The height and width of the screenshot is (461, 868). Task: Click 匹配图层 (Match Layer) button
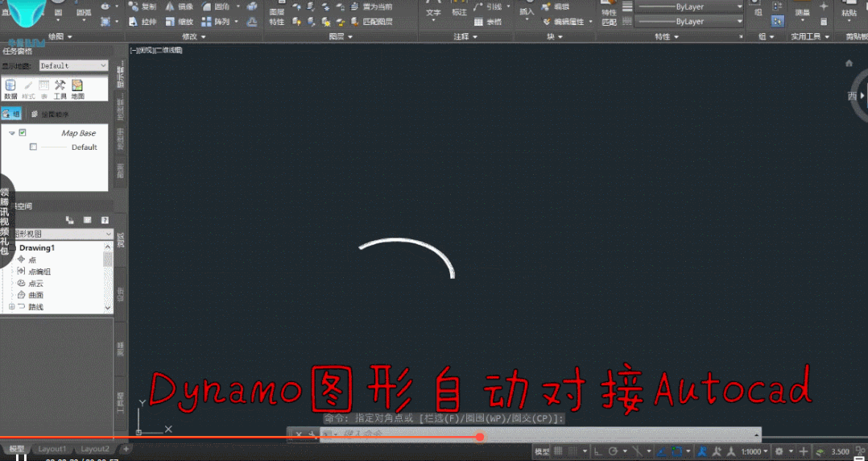pos(372,22)
